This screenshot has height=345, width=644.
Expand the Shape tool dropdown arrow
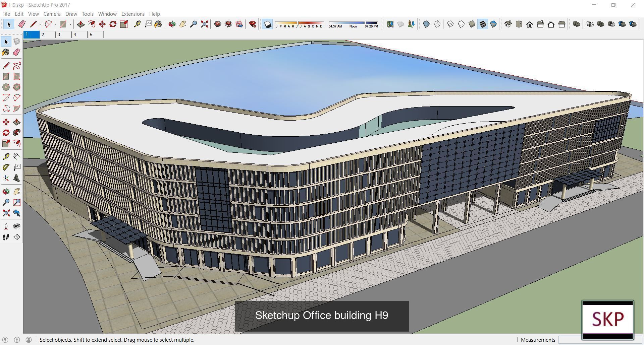[70, 24]
